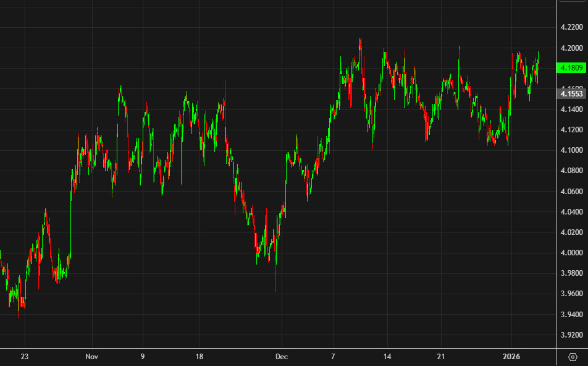Click the 7 label on the time scale
The width and height of the screenshot is (588, 366).
tap(333, 357)
